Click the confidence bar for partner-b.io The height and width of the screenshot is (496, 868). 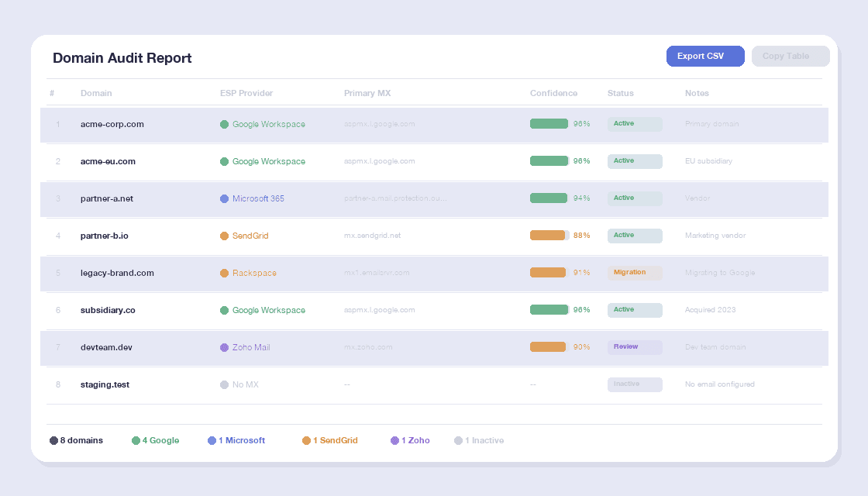point(549,236)
